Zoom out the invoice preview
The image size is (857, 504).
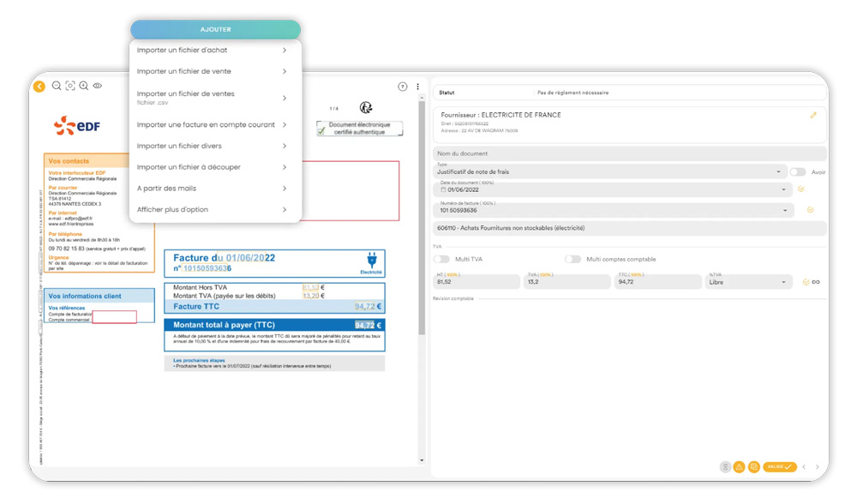click(x=57, y=86)
